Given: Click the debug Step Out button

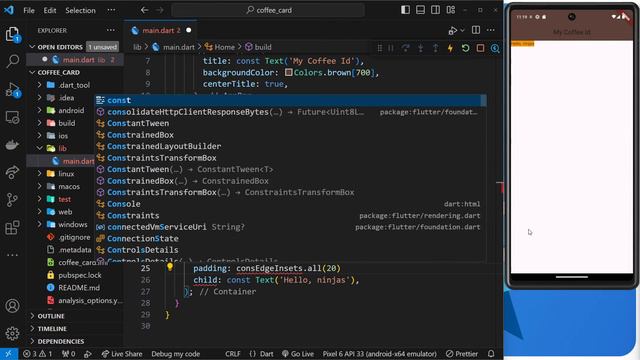Looking at the screenshot, I should (x=436, y=48).
